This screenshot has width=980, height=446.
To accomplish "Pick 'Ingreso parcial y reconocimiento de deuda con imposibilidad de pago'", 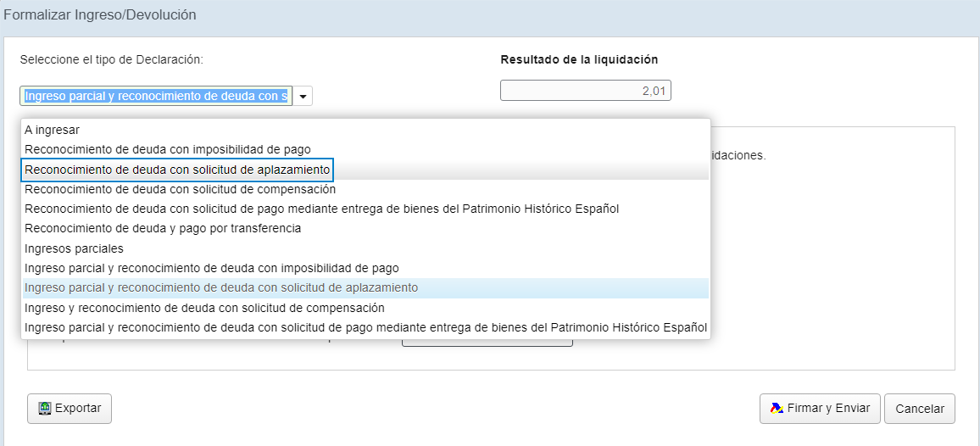I will point(365,268).
